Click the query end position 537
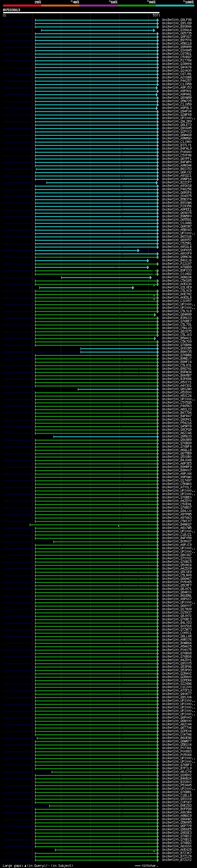This screenshot has height=868, width=197. [x=155, y=15]
